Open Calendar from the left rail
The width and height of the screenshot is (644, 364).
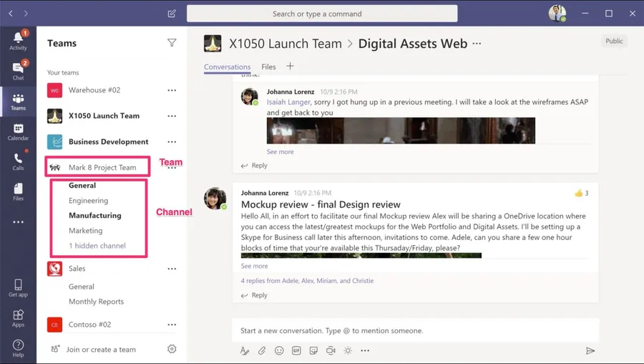[18, 132]
